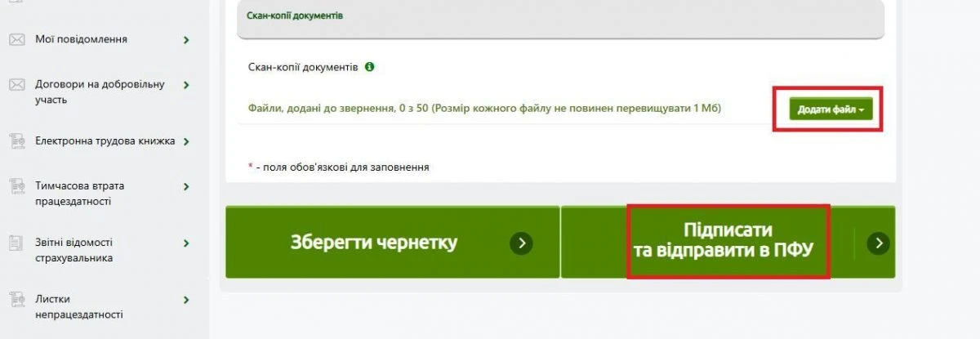Expand the Електронна трудова книжка chevron

tap(187, 141)
